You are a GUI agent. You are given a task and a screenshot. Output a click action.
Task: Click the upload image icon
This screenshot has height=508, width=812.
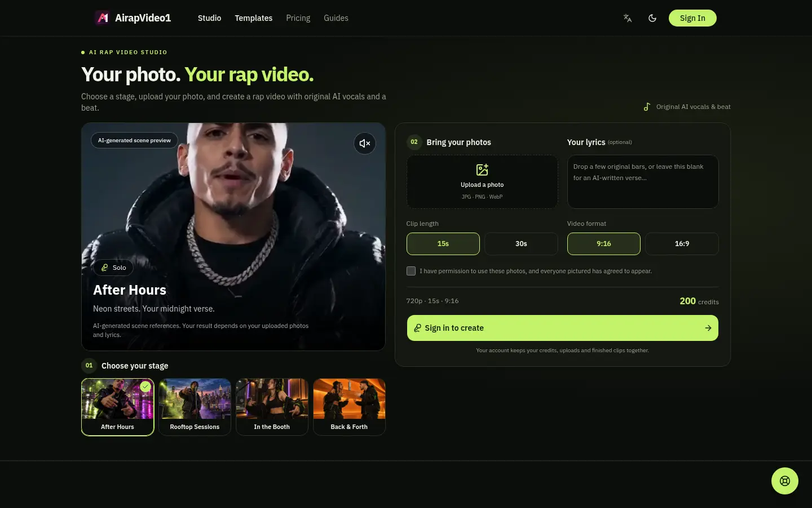[x=482, y=169]
